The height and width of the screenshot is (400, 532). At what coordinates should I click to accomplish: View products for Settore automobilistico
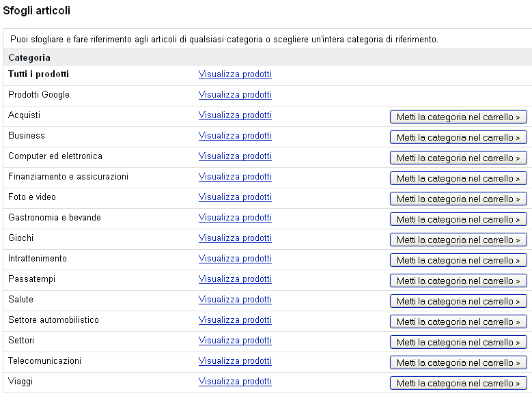click(235, 319)
